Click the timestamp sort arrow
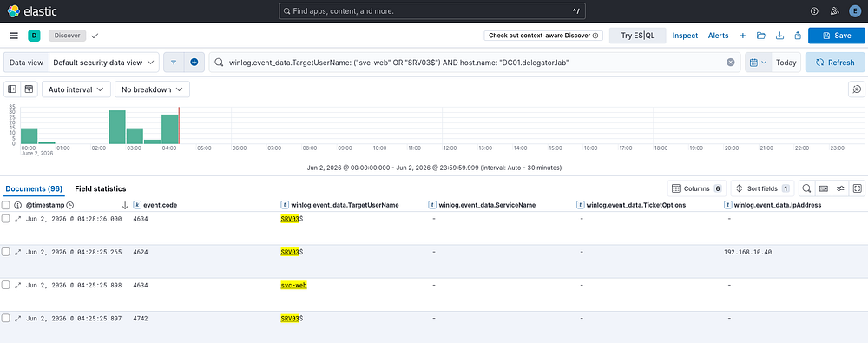Image resolution: width=868 pixels, height=343 pixels. point(125,205)
